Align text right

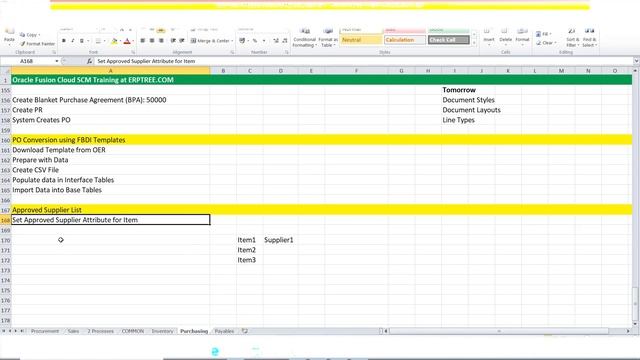161,41
